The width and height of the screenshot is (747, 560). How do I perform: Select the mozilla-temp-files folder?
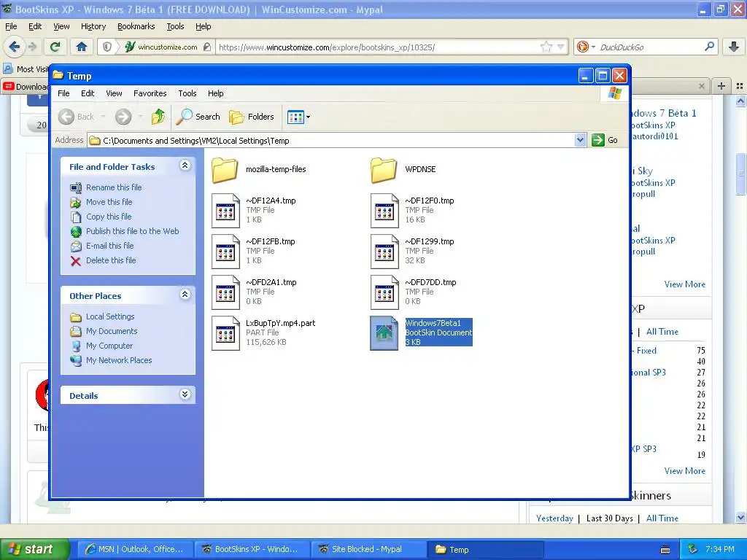259,169
